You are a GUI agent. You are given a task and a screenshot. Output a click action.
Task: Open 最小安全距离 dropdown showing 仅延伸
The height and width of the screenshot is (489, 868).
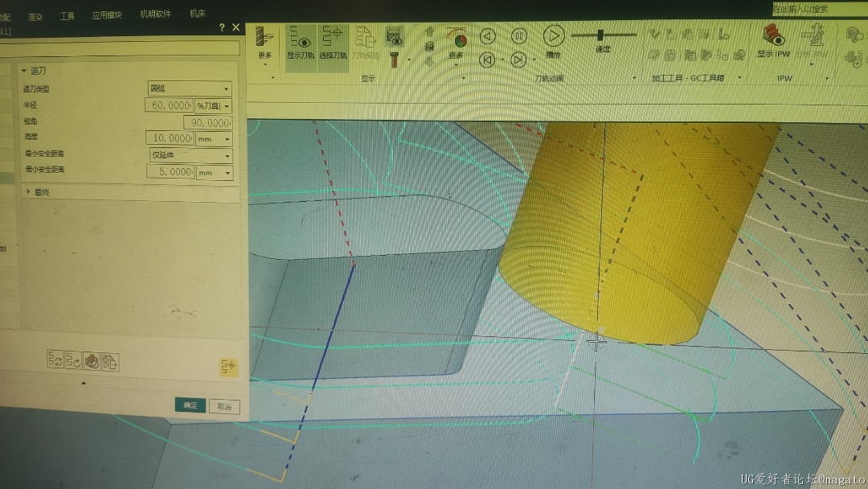(x=190, y=155)
